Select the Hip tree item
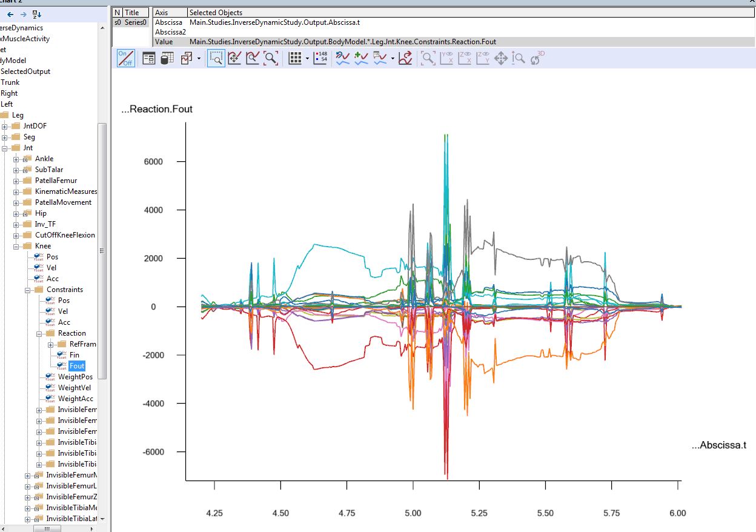 41,213
